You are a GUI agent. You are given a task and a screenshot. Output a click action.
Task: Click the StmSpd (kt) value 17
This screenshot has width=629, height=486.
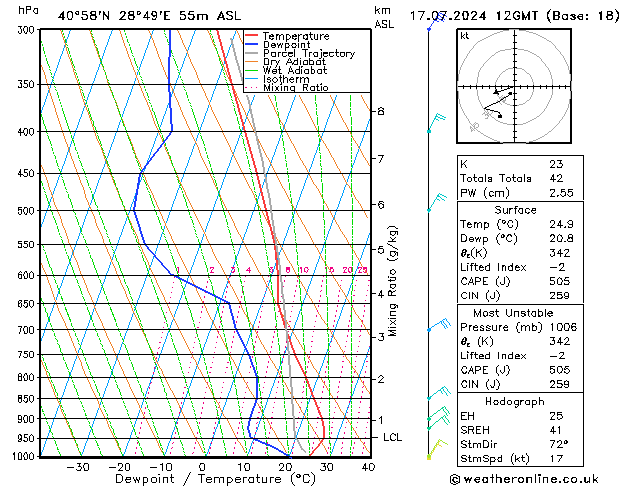[x=556, y=459]
